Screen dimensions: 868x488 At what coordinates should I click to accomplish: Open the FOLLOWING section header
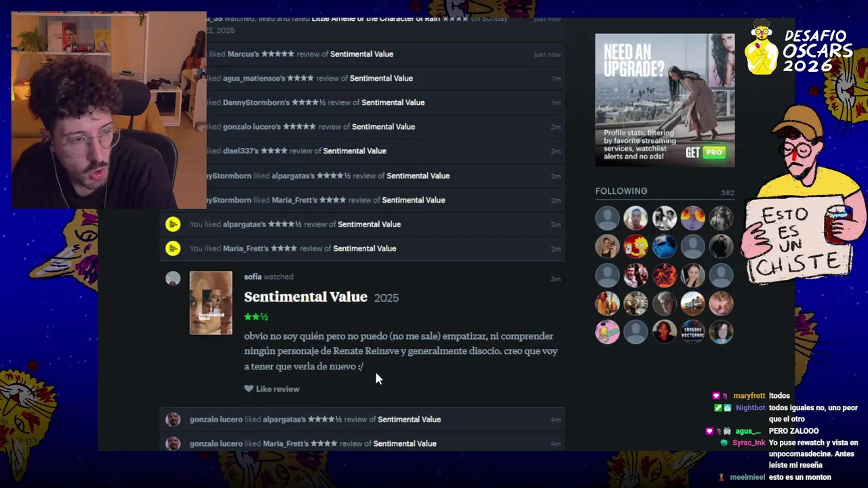point(621,191)
